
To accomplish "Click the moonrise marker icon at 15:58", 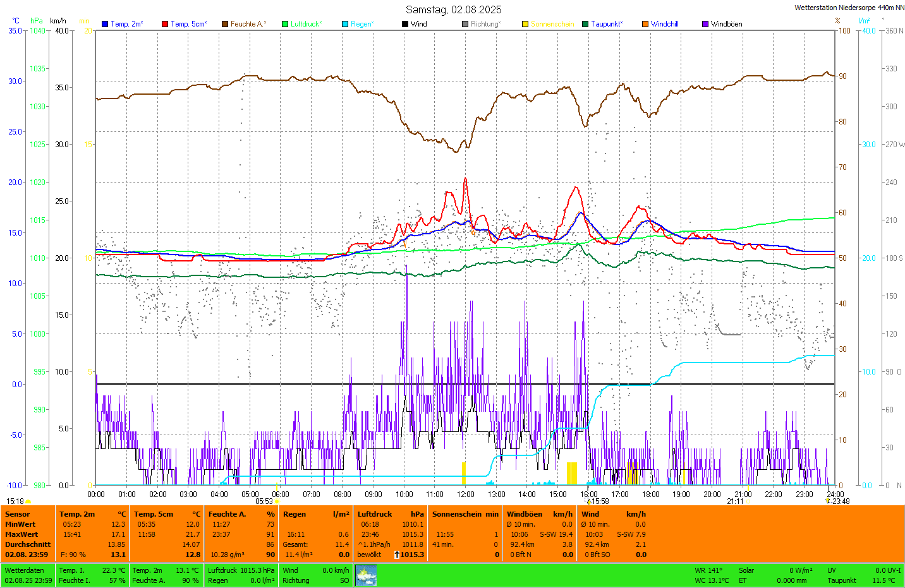I will [588, 501].
